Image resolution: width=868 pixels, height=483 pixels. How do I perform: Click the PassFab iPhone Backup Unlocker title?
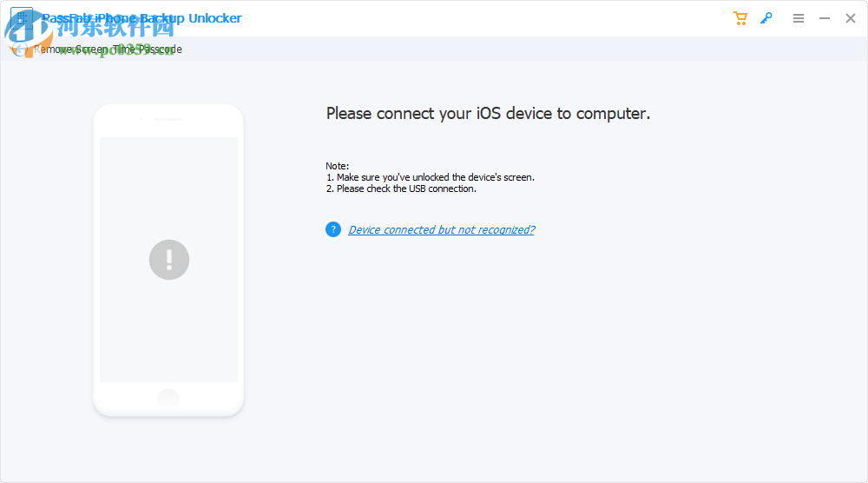[141, 18]
